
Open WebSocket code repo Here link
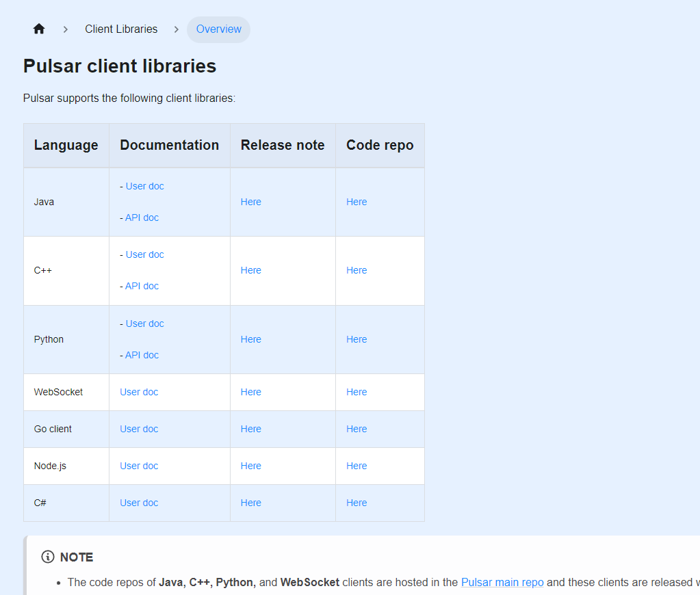click(x=357, y=392)
